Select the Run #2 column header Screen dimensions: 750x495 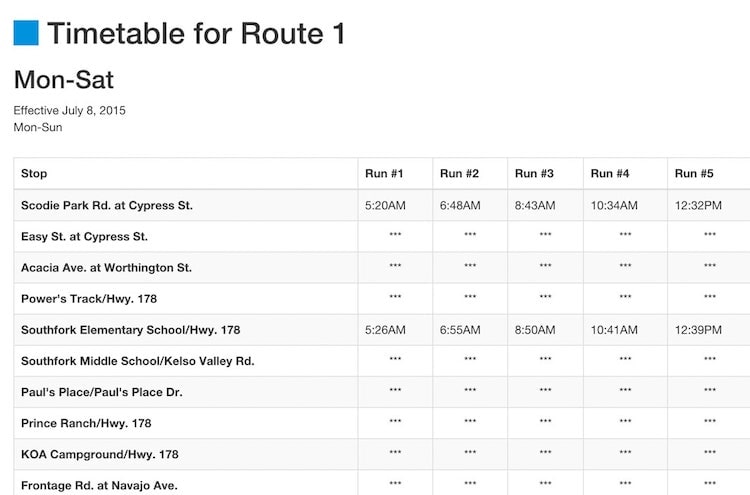click(x=460, y=174)
